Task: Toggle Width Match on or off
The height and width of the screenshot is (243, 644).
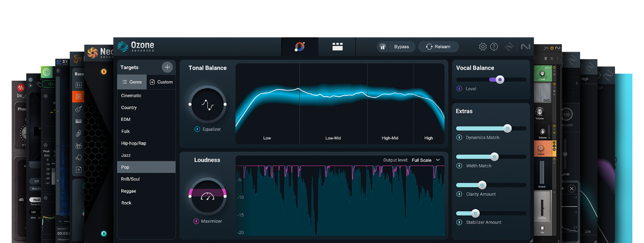Action: 459,166
